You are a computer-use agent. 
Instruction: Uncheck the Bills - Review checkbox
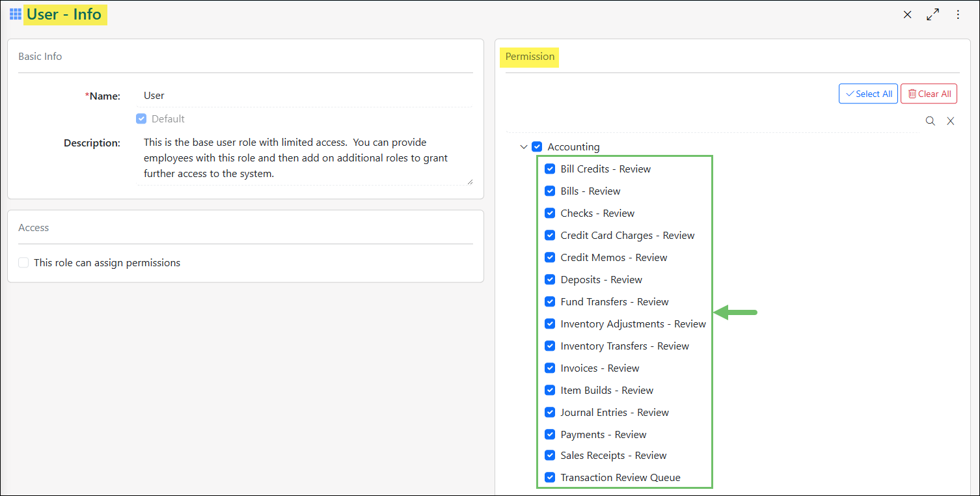tap(550, 191)
